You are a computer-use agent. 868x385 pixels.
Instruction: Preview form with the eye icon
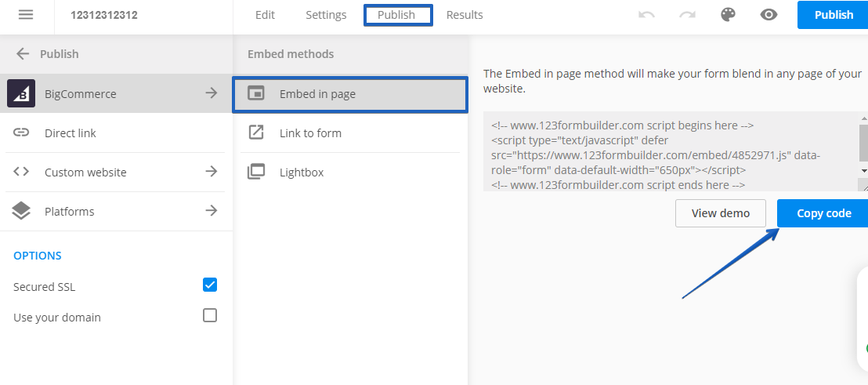point(769,15)
